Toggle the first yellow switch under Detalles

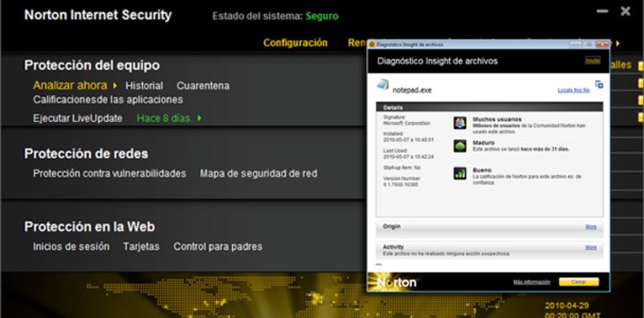pyautogui.click(x=640, y=66)
